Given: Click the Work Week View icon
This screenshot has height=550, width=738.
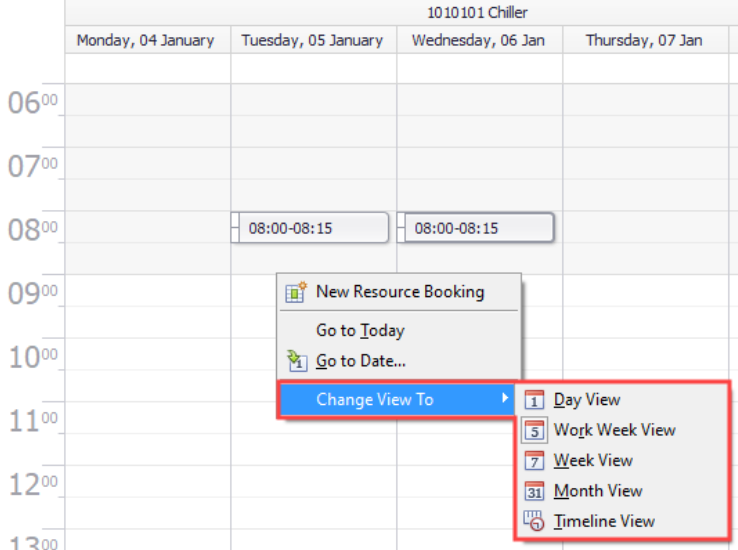Looking at the screenshot, I should [x=535, y=431].
